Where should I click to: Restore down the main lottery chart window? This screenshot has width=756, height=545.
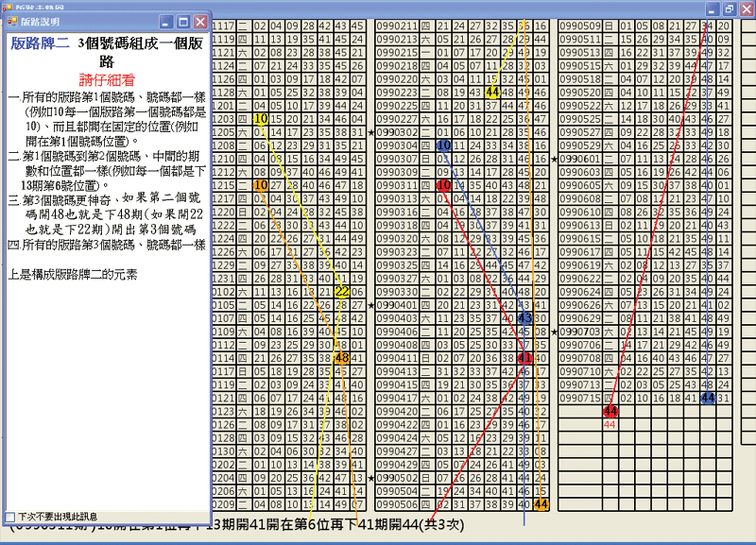coord(730,9)
